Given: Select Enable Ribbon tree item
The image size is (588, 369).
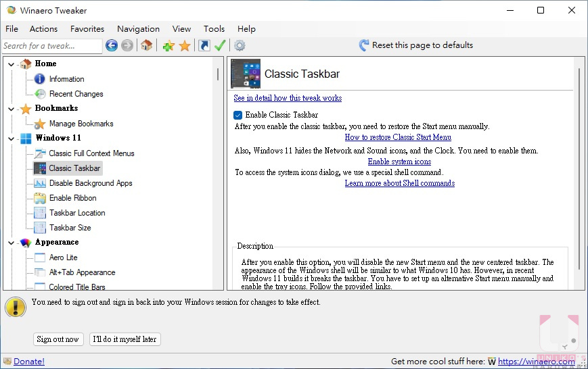Looking at the screenshot, I should pyautogui.click(x=73, y=198).
